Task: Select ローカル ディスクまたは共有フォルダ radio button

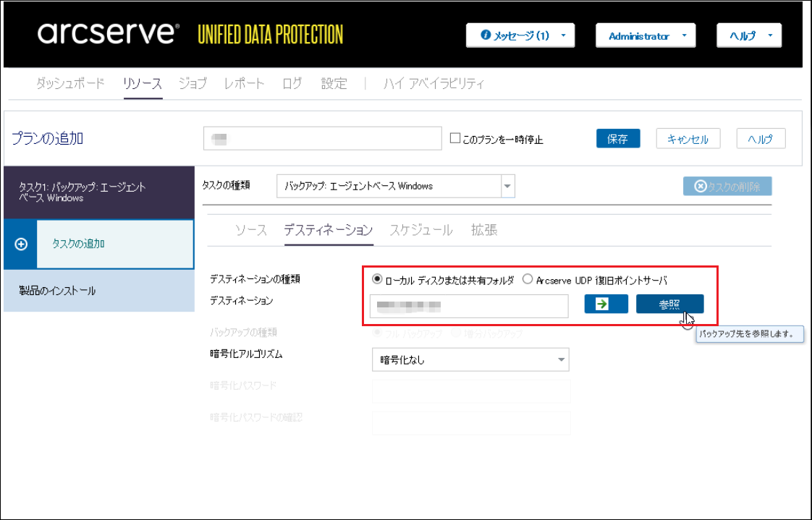Action: [376, 279]
